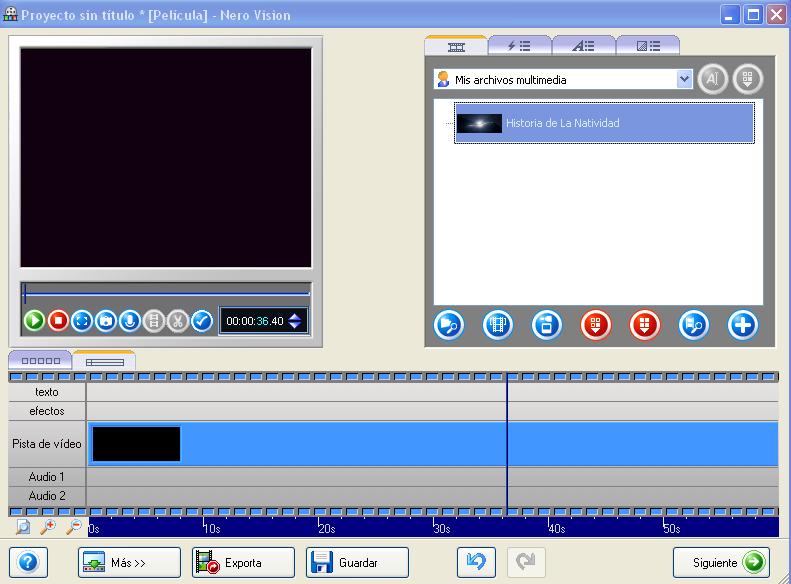The image size is (791, 584).
Task: Open the Mis archivos multimedia dropdown
Action: (x=684, y=79)
